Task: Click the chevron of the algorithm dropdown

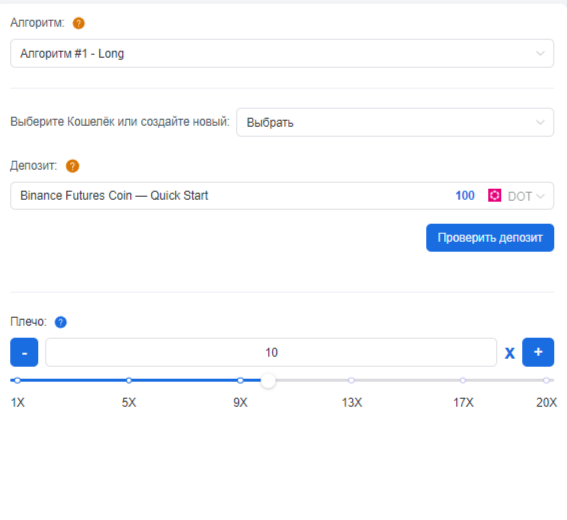Action: (x=540, y=54)
